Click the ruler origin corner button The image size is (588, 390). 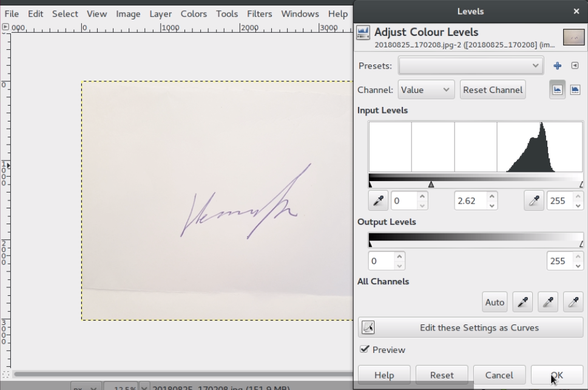[5, 27]
